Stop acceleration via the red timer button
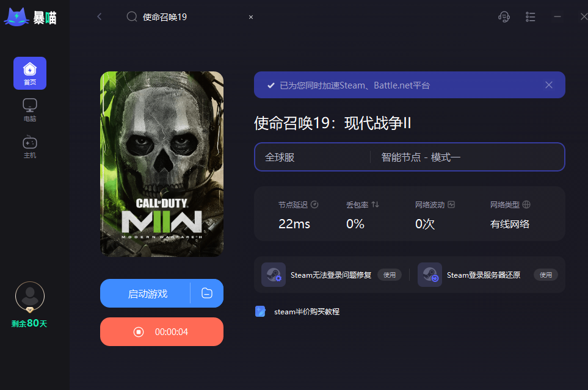The height and width of the screenshot is (390, 588). (x=162, y=332)
